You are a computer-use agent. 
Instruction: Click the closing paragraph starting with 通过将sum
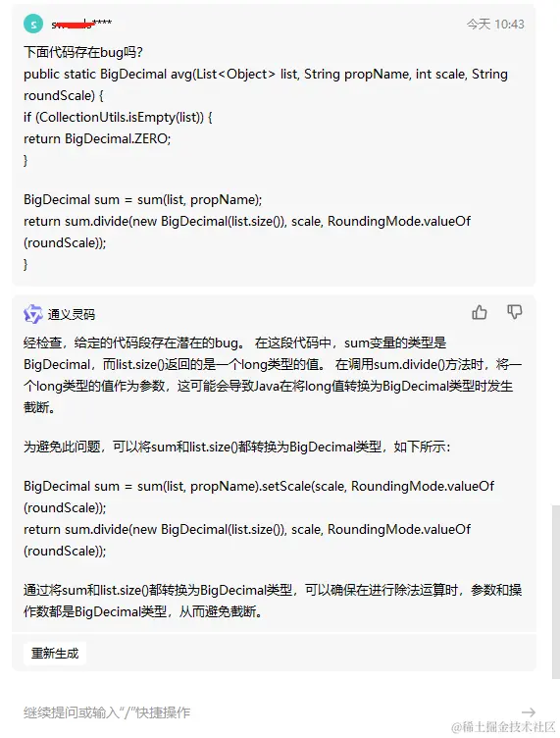(x=273, y=601)
